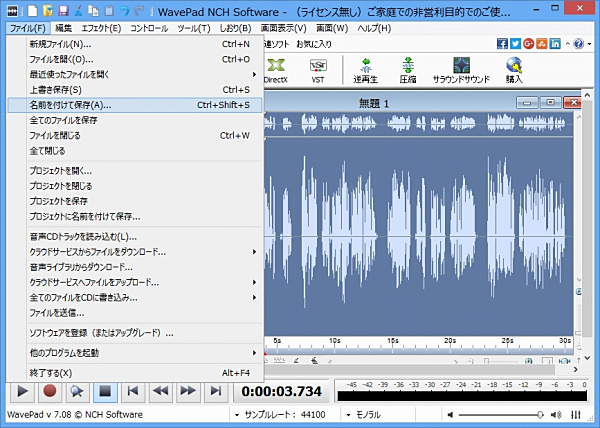Open the サラウンドサウンド surround sound tool

(461, 71)
